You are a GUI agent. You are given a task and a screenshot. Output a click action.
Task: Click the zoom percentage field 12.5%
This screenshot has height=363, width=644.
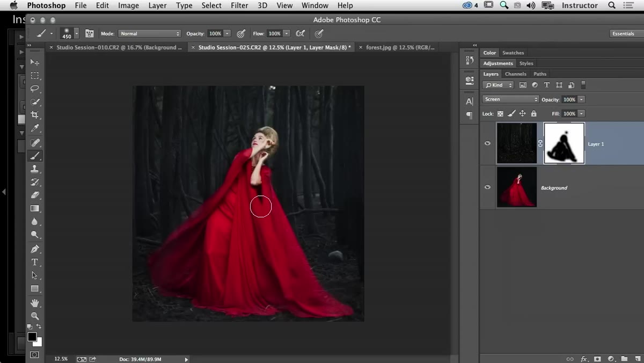[x=61, y=359]
